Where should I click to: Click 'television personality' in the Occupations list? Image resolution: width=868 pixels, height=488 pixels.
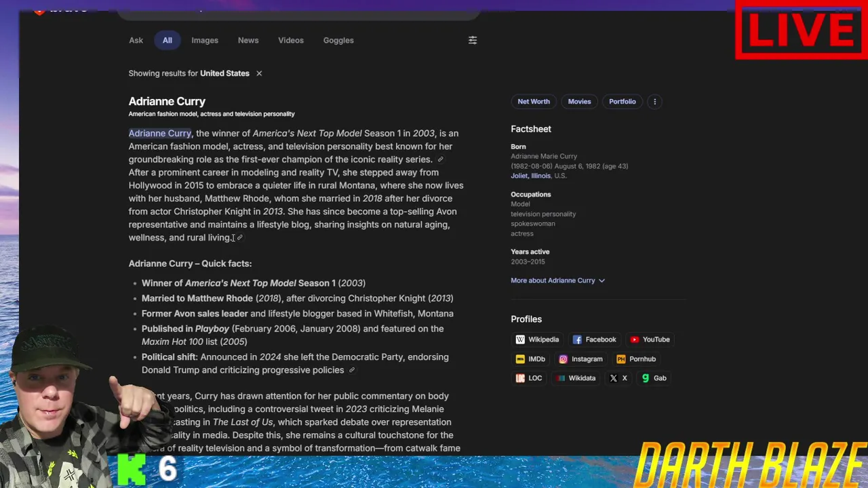click(543, 214)
